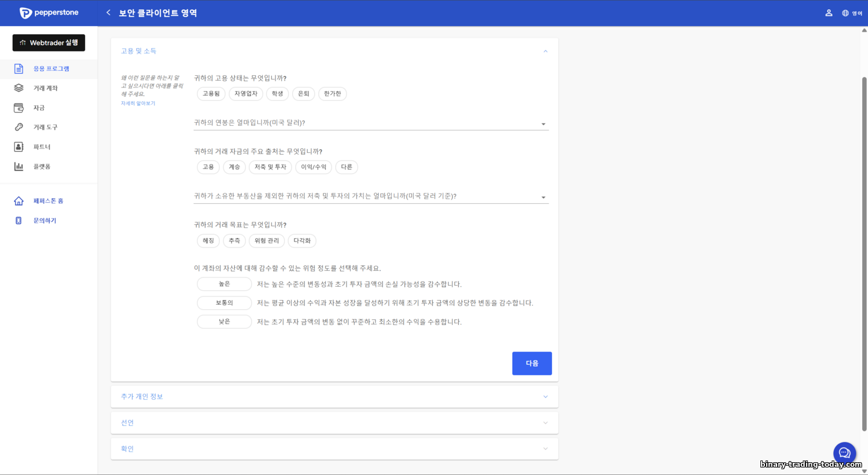Open the annual income dropdown
This screenshot has height=475, width=868.
coord(370,123)
